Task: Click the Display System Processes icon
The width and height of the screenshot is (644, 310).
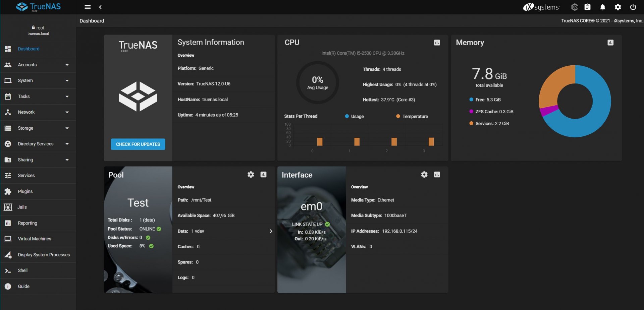Action: coord(8,255)
